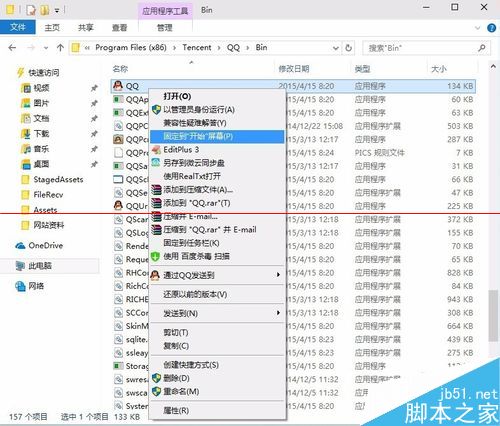The image size is (500, 426).
Task: Unpin 图片 using its pin icon
Action: [x=94, y=103]
